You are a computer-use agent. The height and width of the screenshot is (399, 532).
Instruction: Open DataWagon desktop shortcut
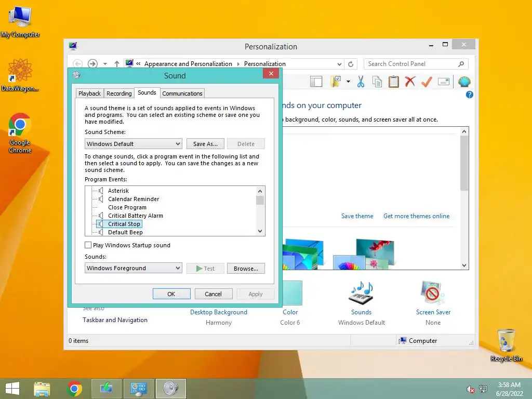[20, 75]
